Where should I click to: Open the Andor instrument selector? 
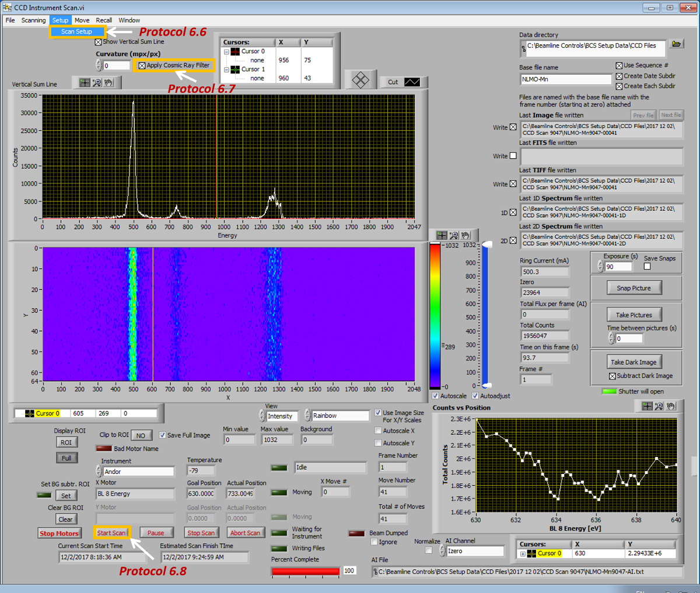138,472
